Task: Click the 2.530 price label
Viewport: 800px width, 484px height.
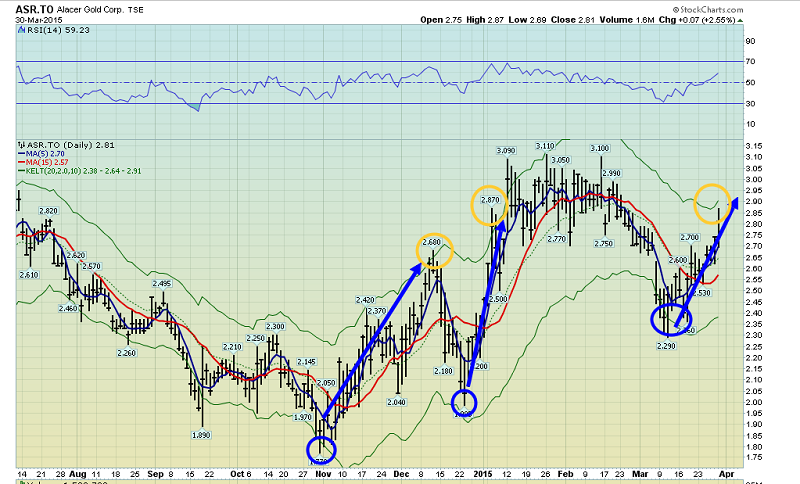Action: pyautogui.click(x=702, y=293)
